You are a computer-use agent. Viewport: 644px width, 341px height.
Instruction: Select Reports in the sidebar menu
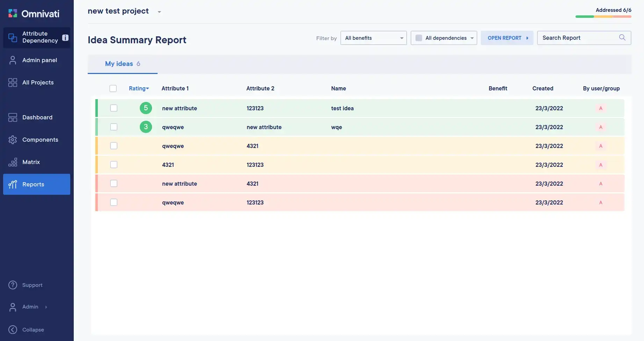37,184
